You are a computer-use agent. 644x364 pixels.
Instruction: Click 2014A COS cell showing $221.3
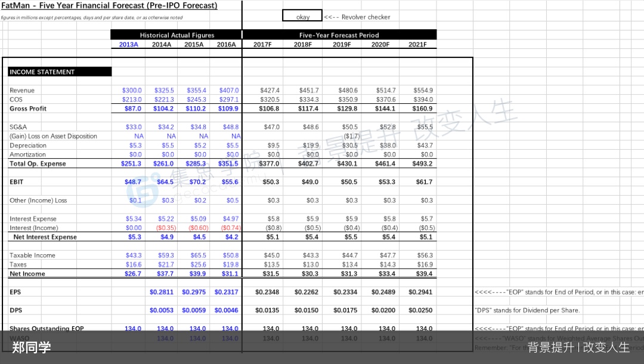[x=165, y=100]
